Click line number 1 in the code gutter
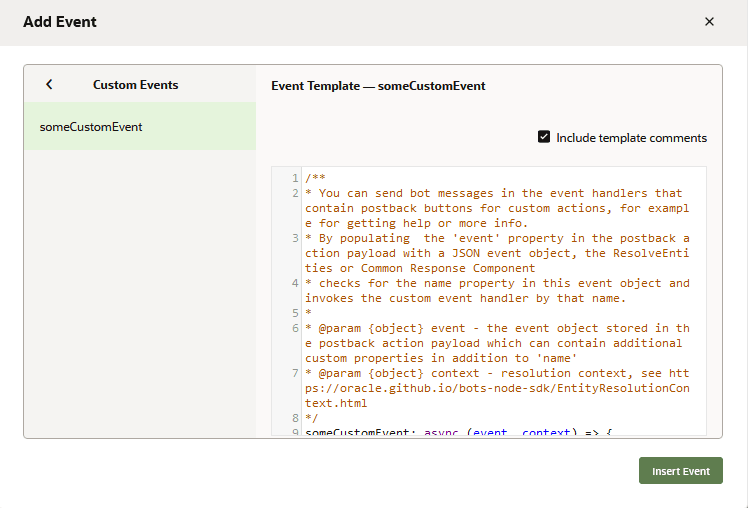This screenshot has width=748, height=508. pos(295,178)
